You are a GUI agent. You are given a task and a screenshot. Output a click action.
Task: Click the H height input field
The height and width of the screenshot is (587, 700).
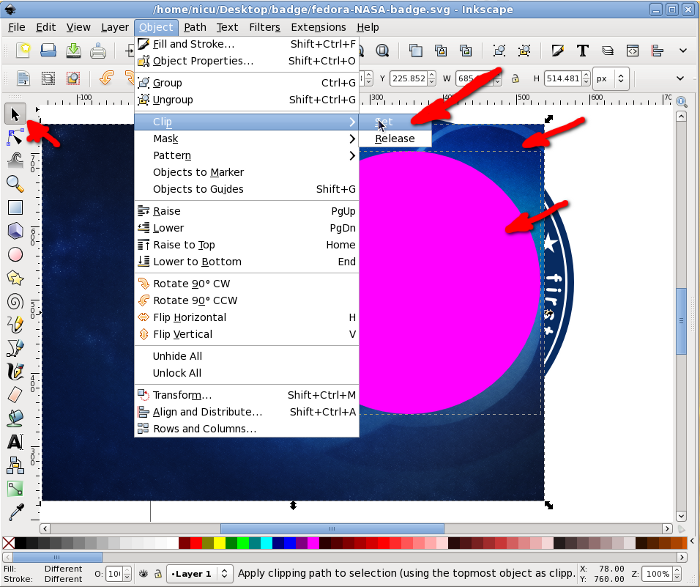click(563, 79)
